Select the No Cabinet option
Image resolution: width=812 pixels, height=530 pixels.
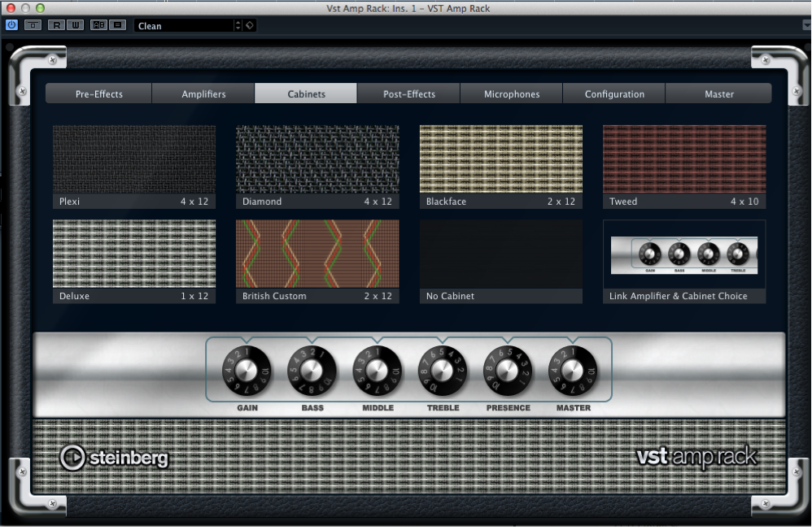coord(500,262)
